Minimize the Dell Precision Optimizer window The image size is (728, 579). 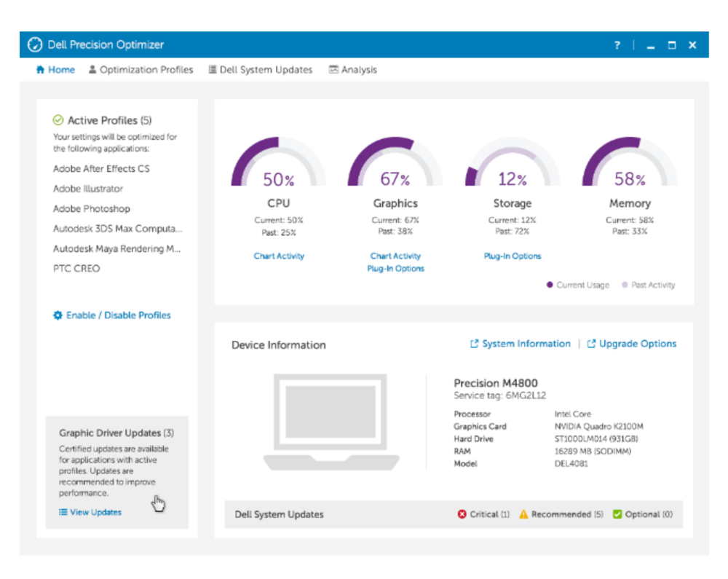(650, 46)
